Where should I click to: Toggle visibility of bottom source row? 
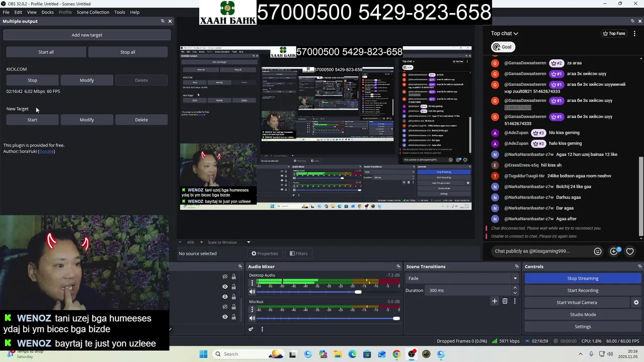point(225,317)
